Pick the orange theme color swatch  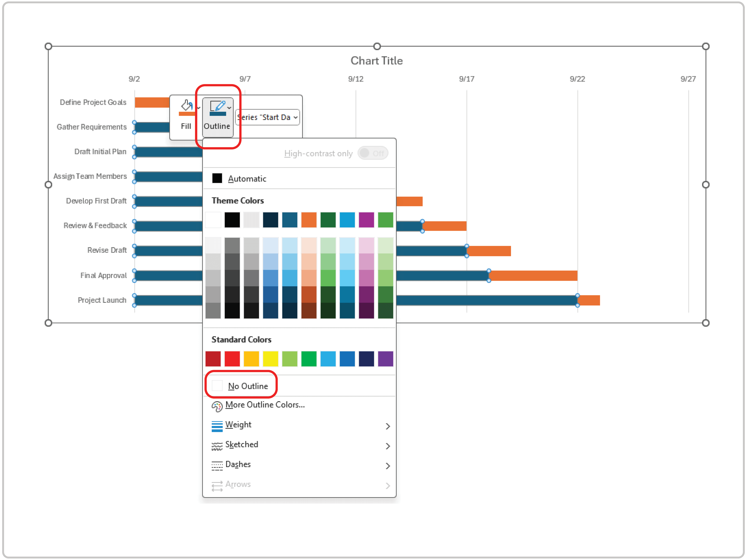coord(309,220)
